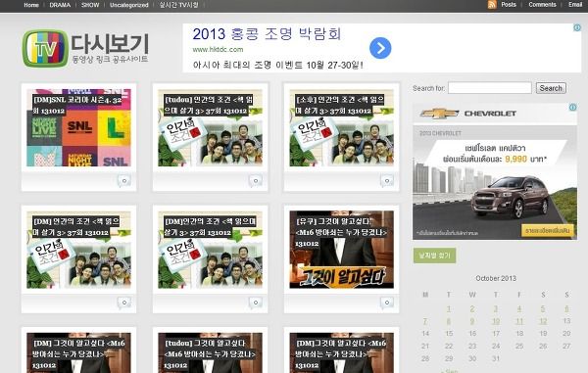Click comment bubble under SNL 코리아 post

(x=124, y=181)
